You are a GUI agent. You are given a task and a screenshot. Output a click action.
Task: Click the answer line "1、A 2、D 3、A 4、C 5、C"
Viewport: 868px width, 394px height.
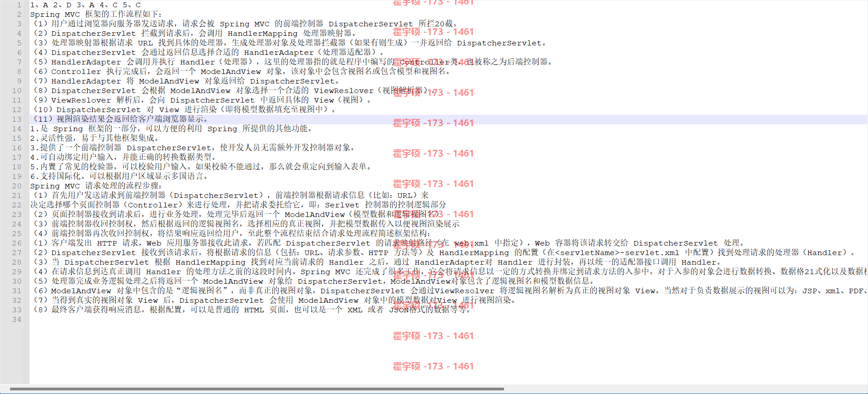pos(85,5)
